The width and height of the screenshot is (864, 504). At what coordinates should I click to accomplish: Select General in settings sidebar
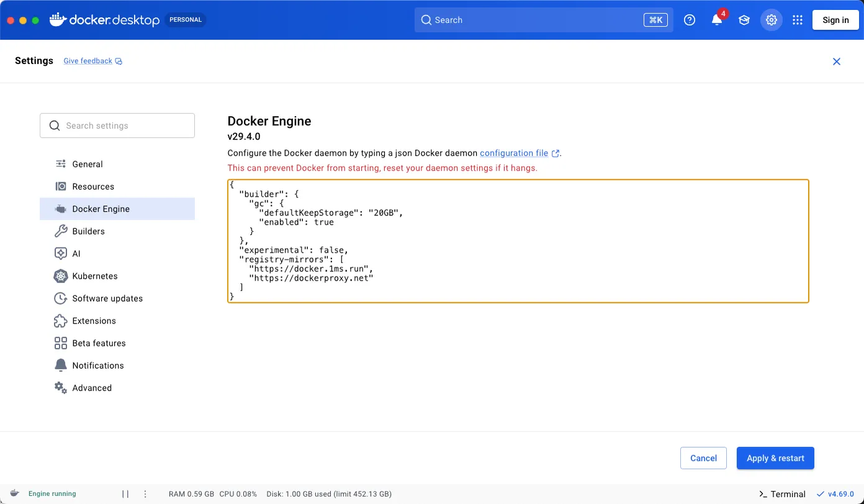117,164
